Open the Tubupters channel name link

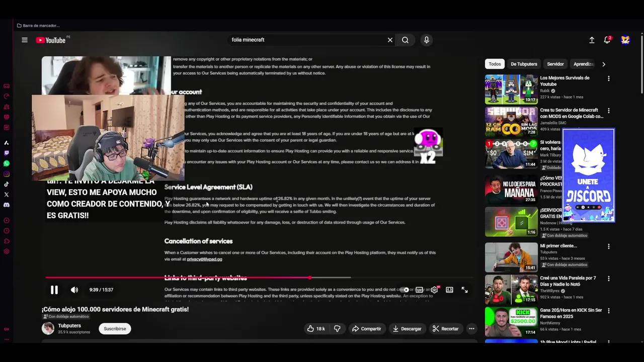coord(69,326)
